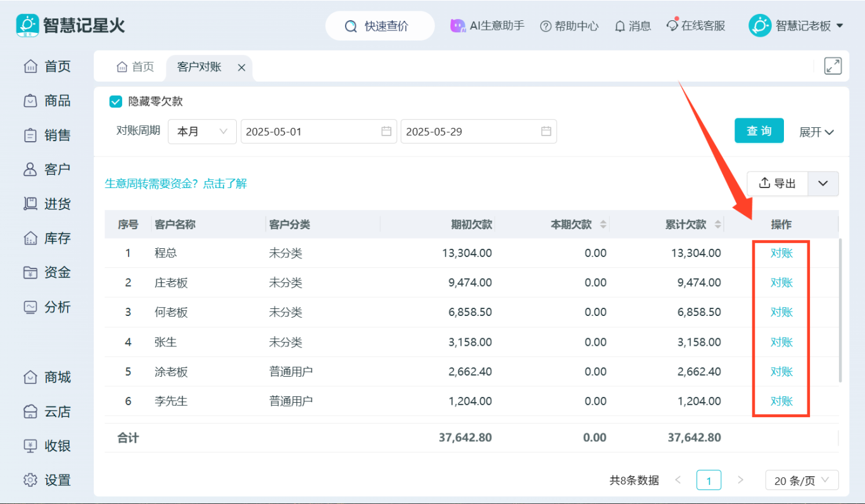Image resolution: width=865 pixels, height=504 pixels.
Task: Open 库存 from the sidebar
Action: (x=47, y=238)
